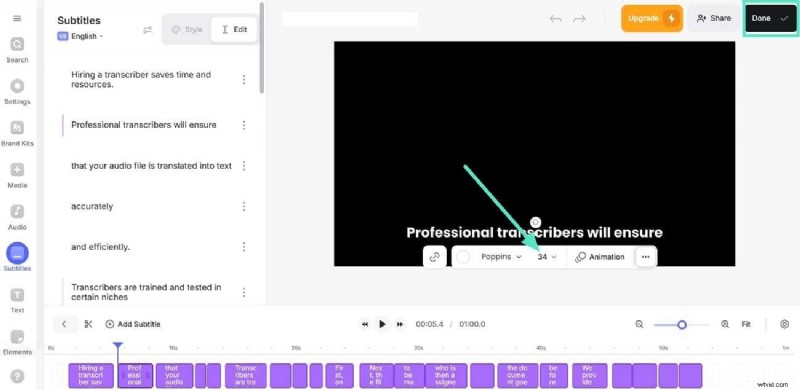This screenshot has height=390, width=800.
Task: Open Brand Kits in sidebar
Action: 17,133
